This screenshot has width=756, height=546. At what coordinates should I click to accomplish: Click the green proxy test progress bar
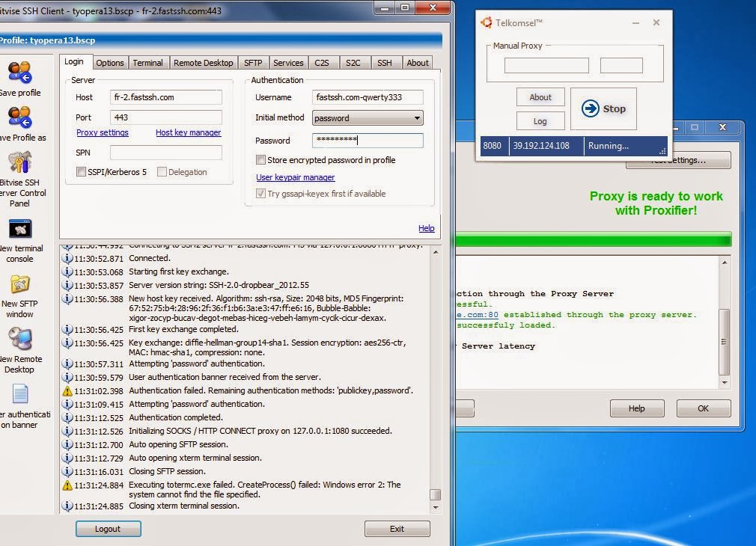coord(594,239)
